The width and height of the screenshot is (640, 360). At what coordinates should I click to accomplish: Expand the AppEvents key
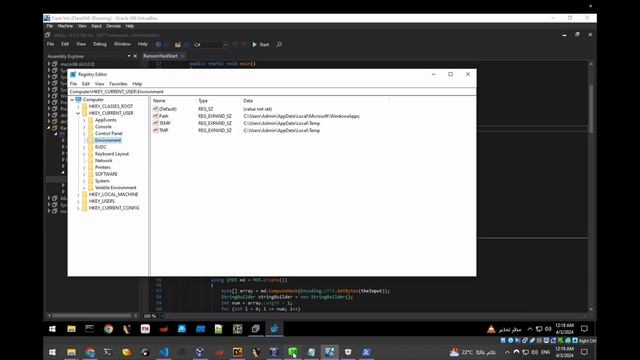(84, 120)
